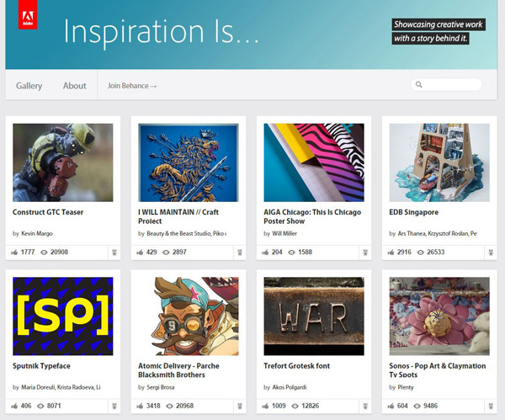Click thumbs-up icon on Construct GTC Teaser
Viewport: 505px width, 420px height.
click(15, 252)
